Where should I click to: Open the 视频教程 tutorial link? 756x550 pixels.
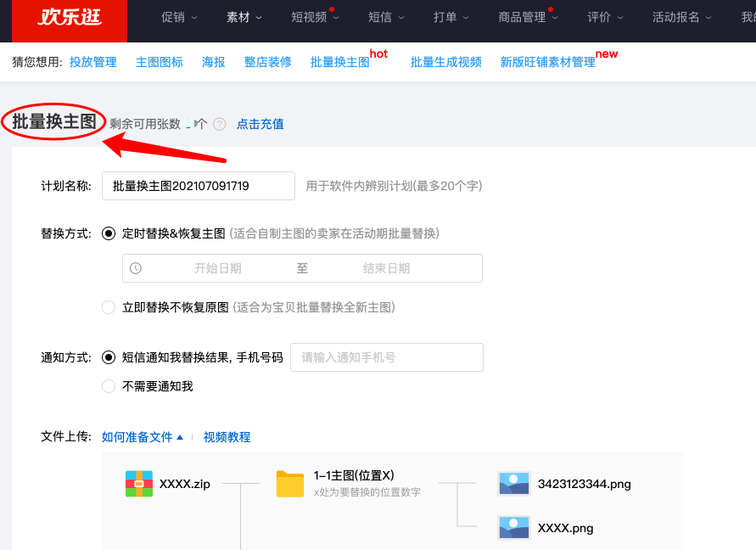pos(227,436)
